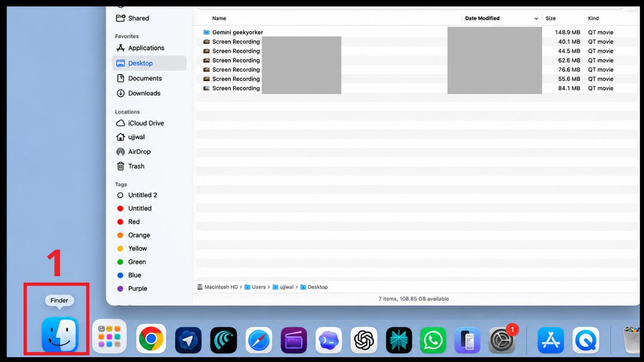
Task: Click Users in the path bar
Action: click(x=255, y=287)
